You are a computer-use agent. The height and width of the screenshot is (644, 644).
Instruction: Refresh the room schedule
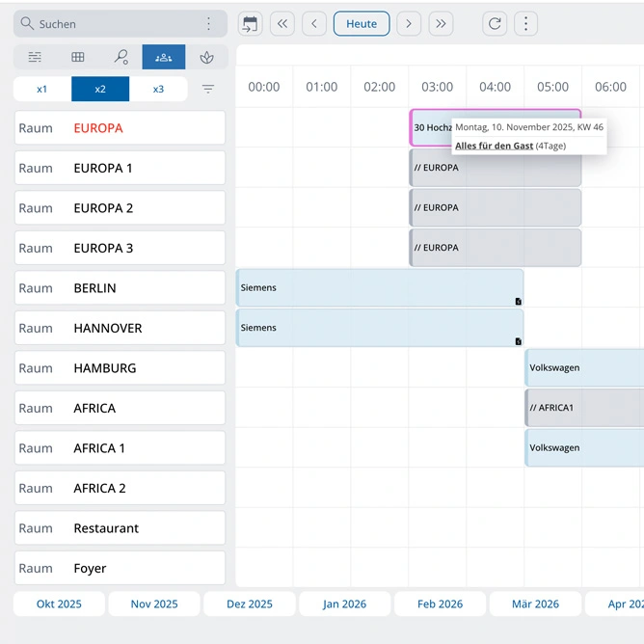point(495,24)
